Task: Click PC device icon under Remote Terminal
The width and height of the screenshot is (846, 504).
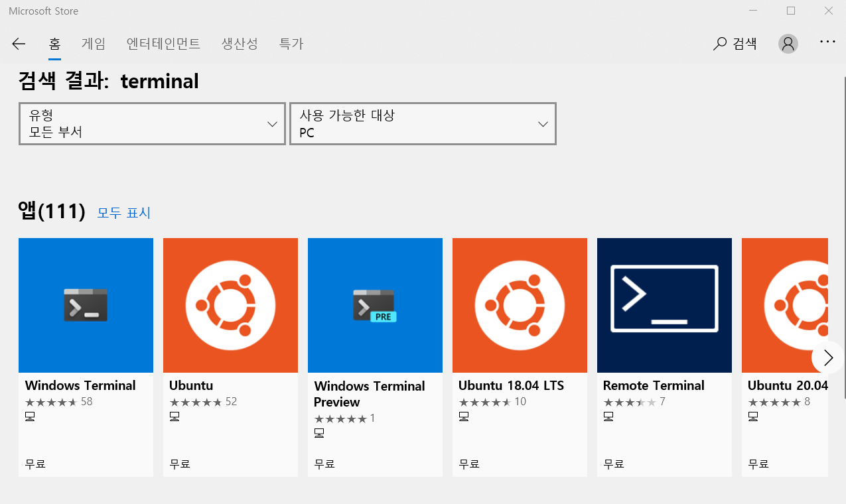Action: coord(608,416)
